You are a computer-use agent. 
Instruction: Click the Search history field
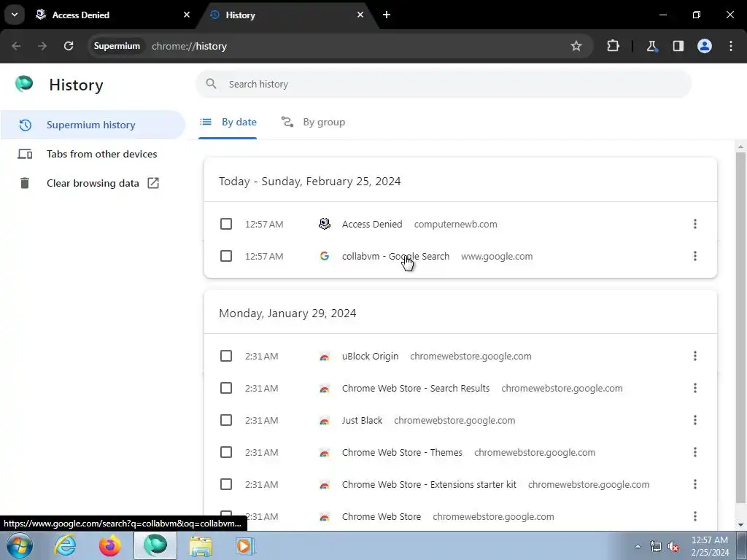tap(443, 84)
